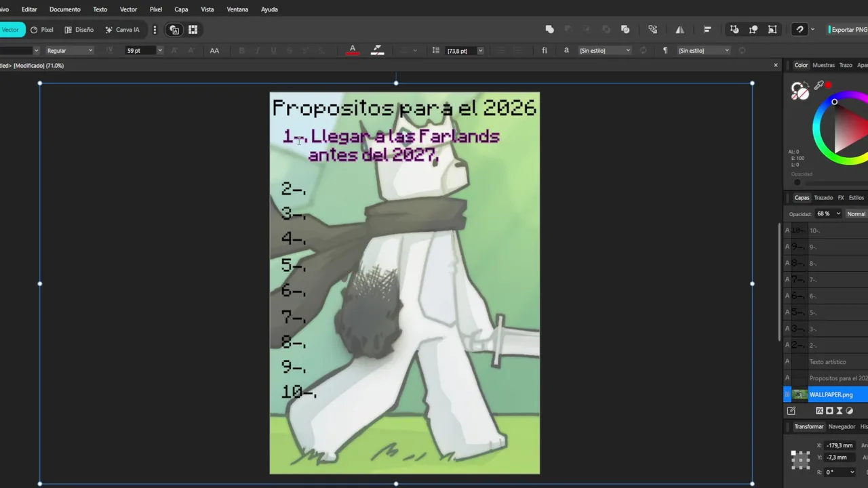Image resolution: width=868 pixels, height=488 pixels.
Task: Open the alignment options icon
Action: (707, 30)
